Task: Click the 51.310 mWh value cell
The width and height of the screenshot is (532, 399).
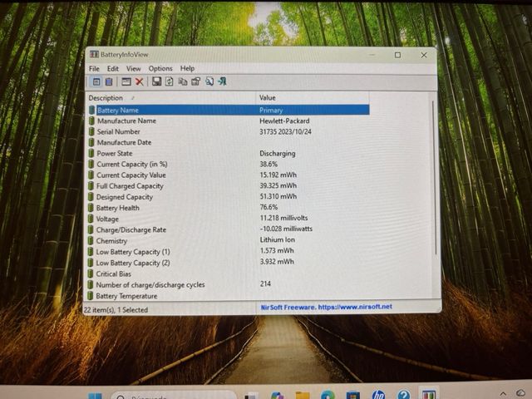Action: [278, 196]
